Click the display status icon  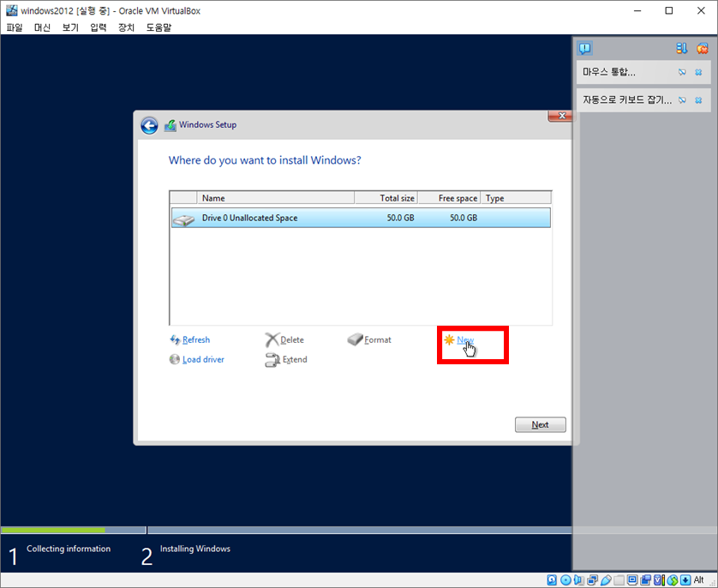click(x=632, y=580)
